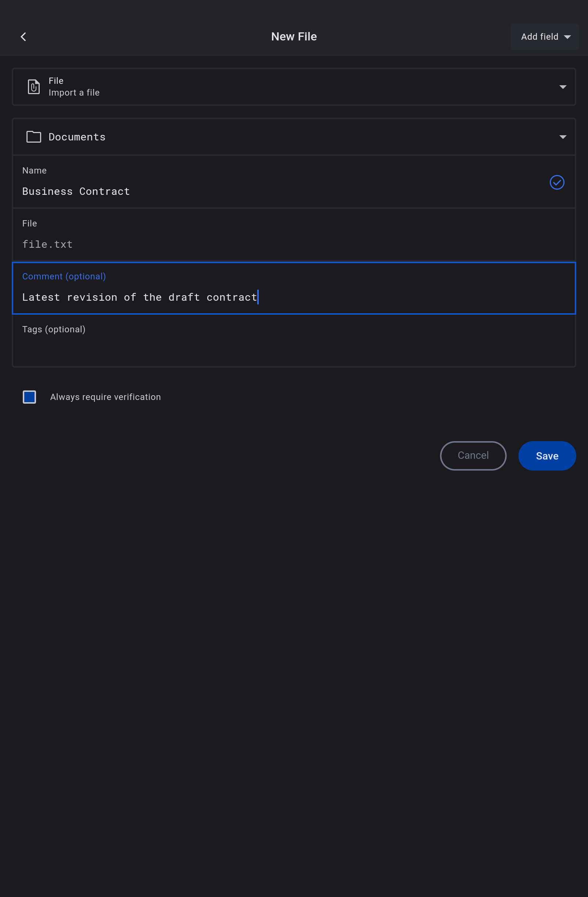
Task: Go back using the left arrow icon
Action: (x=24, y=36)
